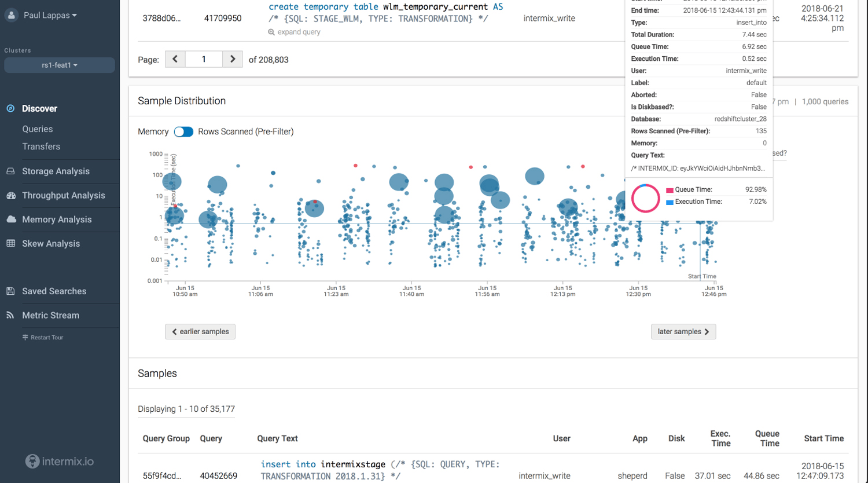The image size is (868, 483).
Task: Click query group 55f9f4cd... in Samples
Action: (162, 476)
